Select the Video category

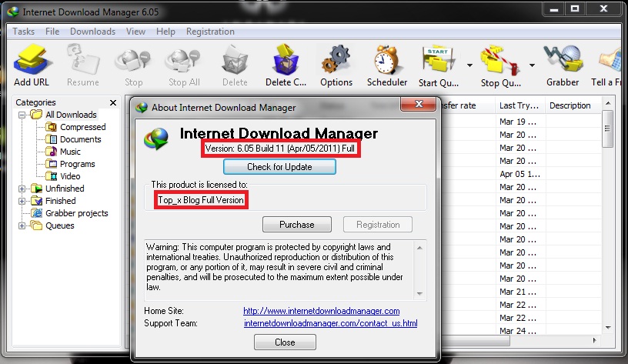(63, 176)
